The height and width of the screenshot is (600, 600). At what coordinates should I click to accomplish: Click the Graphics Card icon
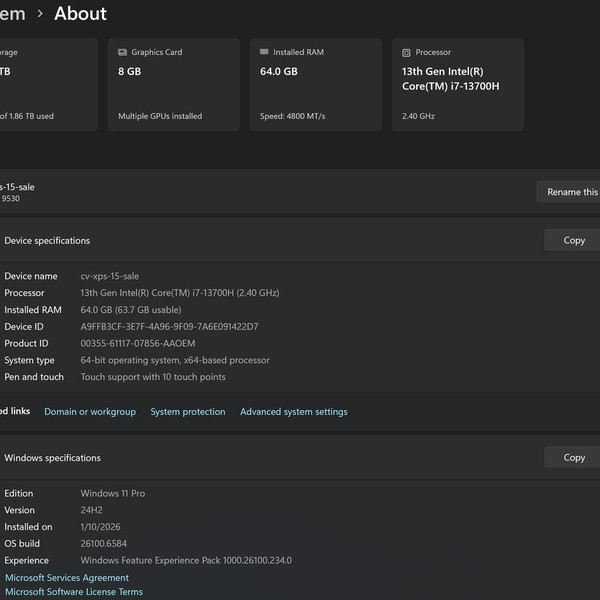click(122, 52)
